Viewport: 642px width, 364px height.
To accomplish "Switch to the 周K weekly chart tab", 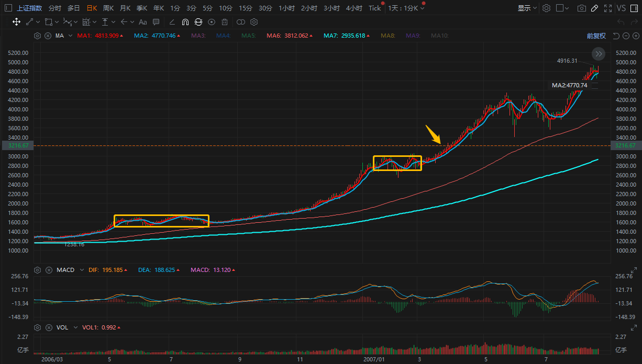I will tap(108, 8).
